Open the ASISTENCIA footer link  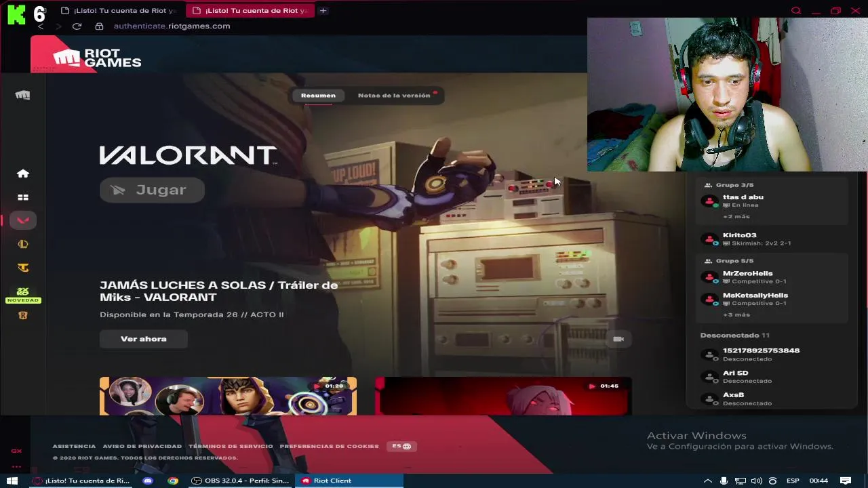tap(74, 446)
